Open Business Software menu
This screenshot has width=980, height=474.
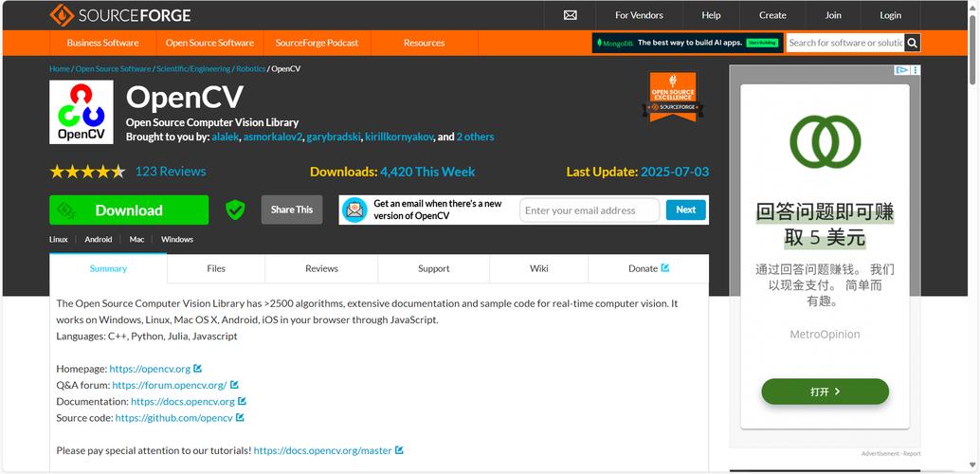pyautogui.click(x=103, y=44)
